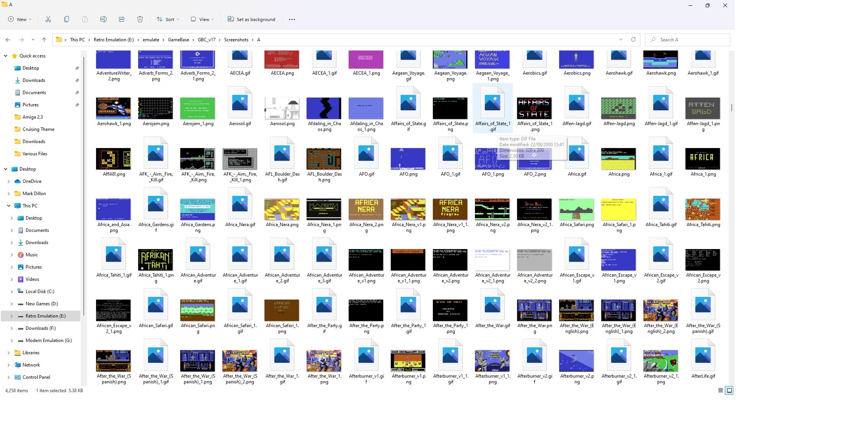Open recent locations dropdown arrow

pos(33,40)
